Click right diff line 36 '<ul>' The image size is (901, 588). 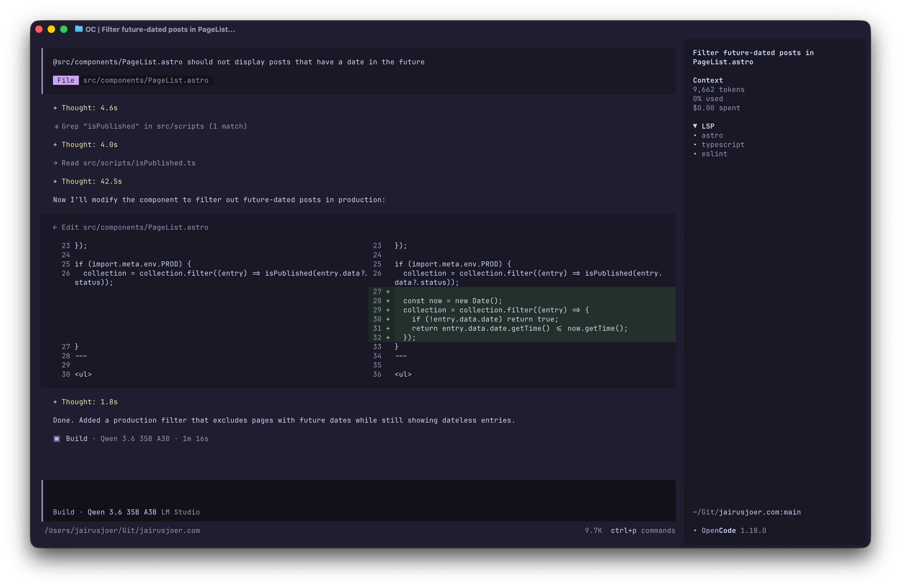403,375
